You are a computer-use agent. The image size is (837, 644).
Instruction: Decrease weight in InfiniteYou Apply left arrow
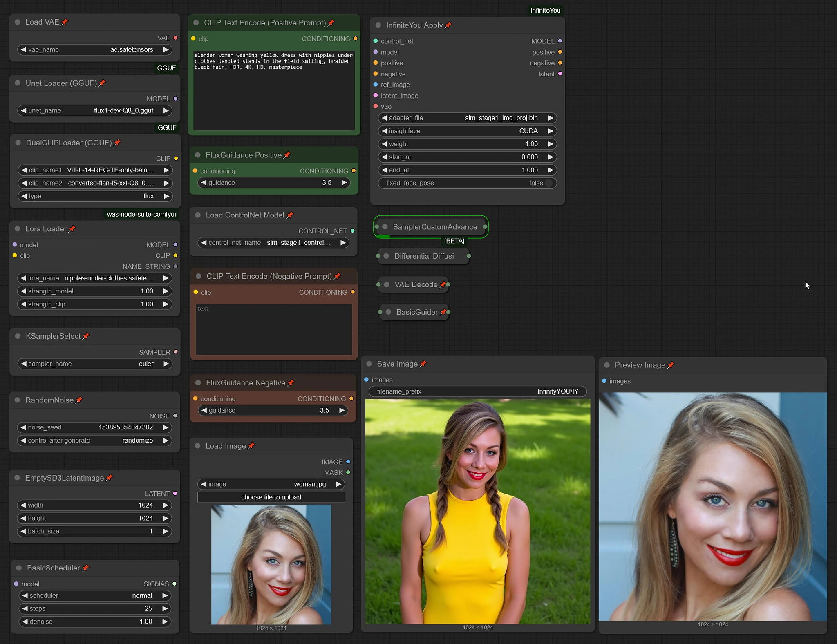click(384, 144)
